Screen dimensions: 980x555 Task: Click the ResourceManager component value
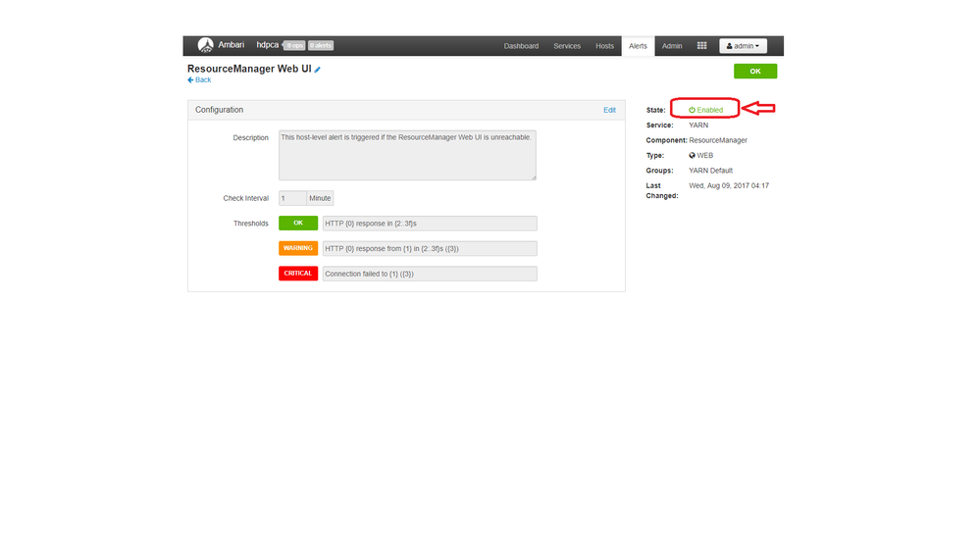point(718,140)
